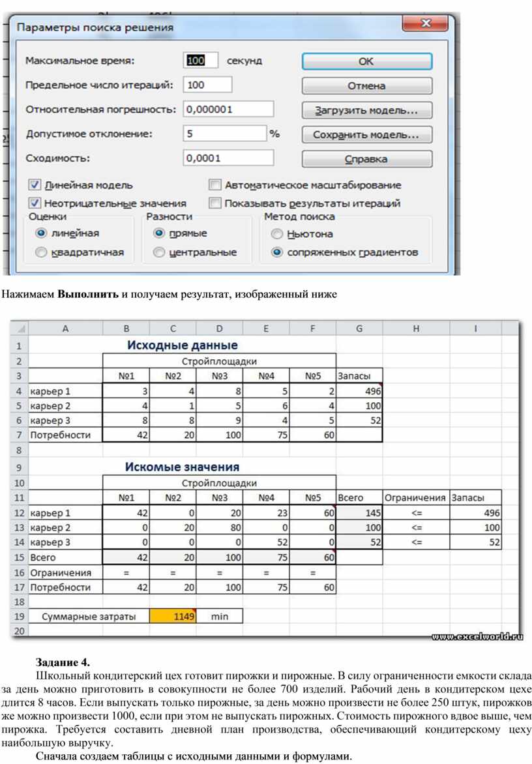The image size is (532, 764).
Task: Click the OK button
Action: coord(366,61)
